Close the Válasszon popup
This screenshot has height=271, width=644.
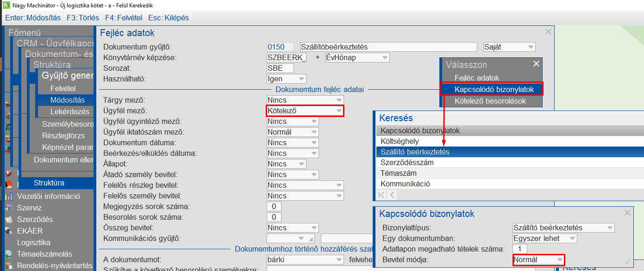[536, 64]
